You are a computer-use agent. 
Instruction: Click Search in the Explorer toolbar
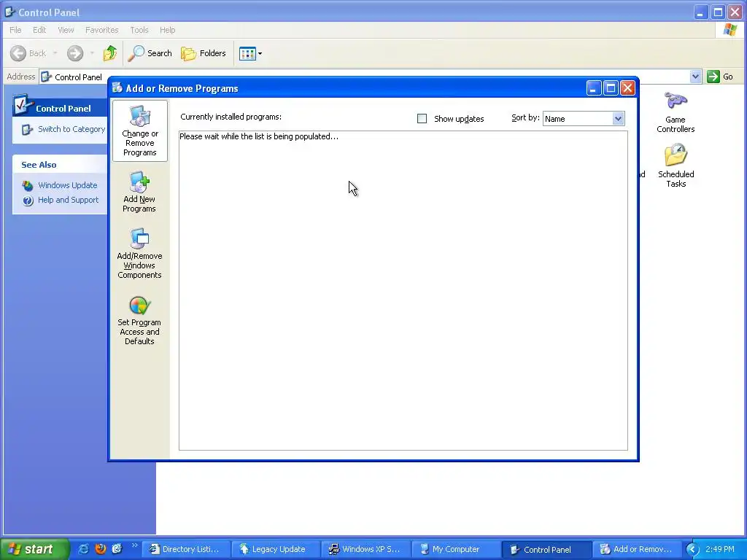tap(150, 53)
